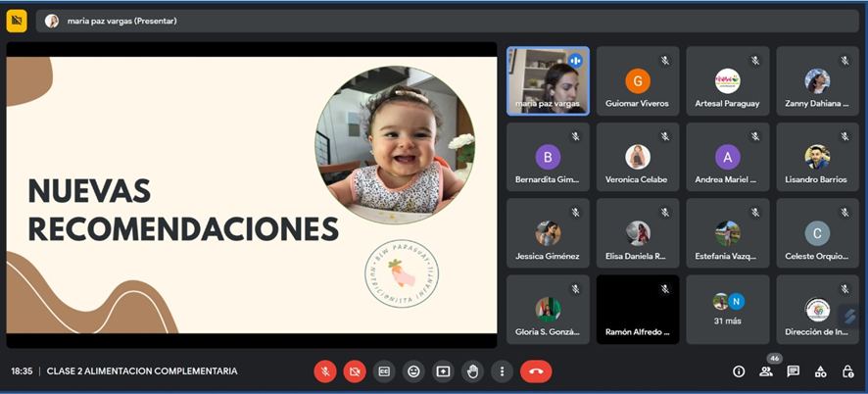
Task: Unmute the microphone in the call controls
Action: pos(325,371)
